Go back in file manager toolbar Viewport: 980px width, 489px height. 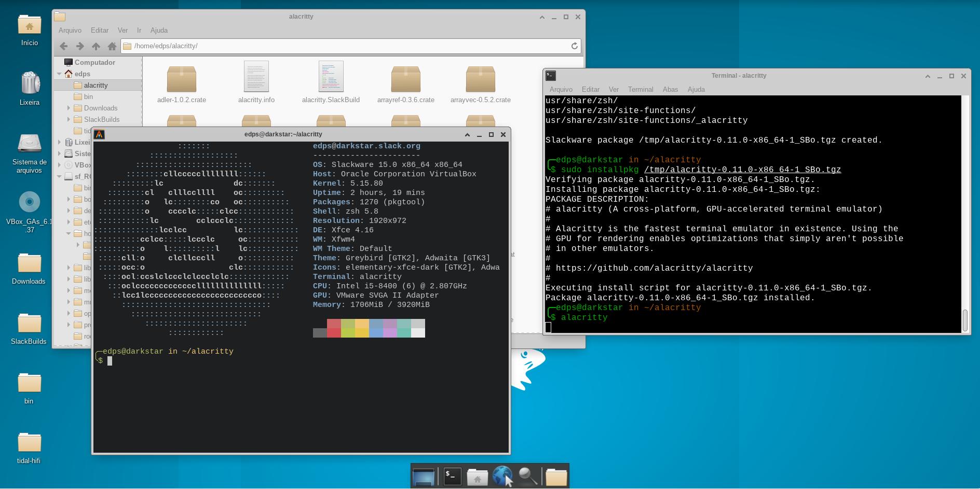click(x=63, y=46)
